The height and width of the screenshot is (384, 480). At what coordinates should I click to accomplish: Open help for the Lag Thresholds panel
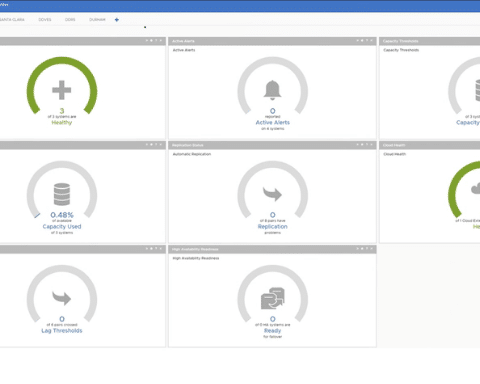tap(156, 249)
